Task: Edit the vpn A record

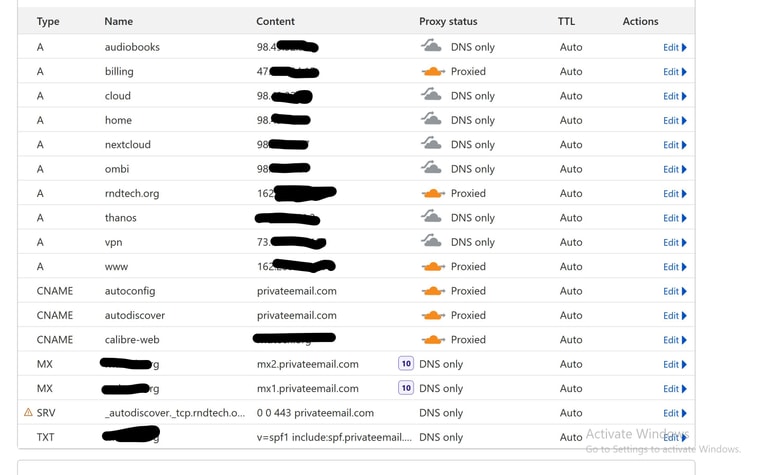Action: [675, 242]
